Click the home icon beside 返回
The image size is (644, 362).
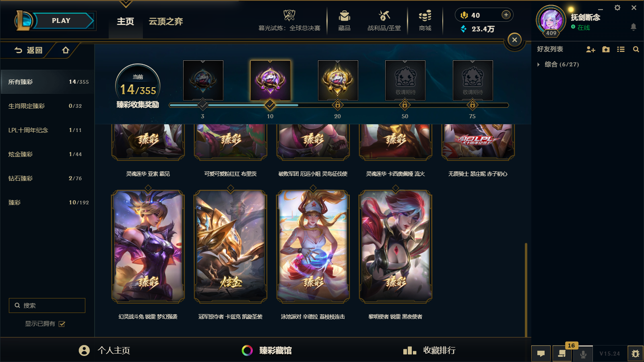tap(66, 50)
